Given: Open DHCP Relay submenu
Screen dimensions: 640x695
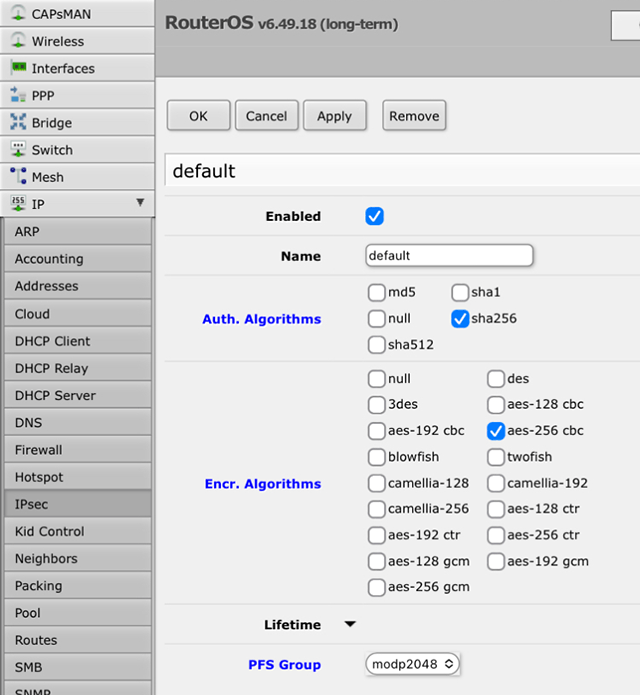Looking at the screenshot, I should coord(78,368).
